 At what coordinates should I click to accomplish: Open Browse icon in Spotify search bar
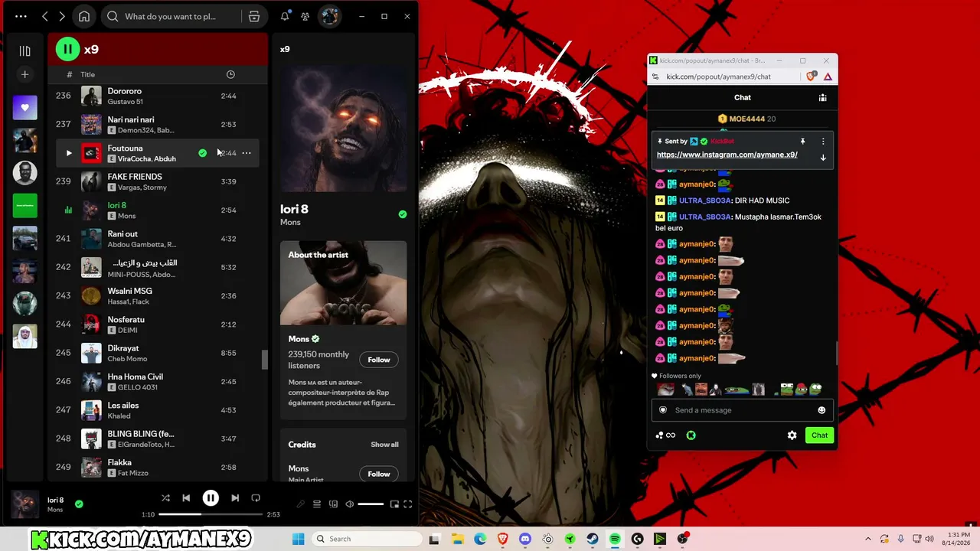coord(254,16)
